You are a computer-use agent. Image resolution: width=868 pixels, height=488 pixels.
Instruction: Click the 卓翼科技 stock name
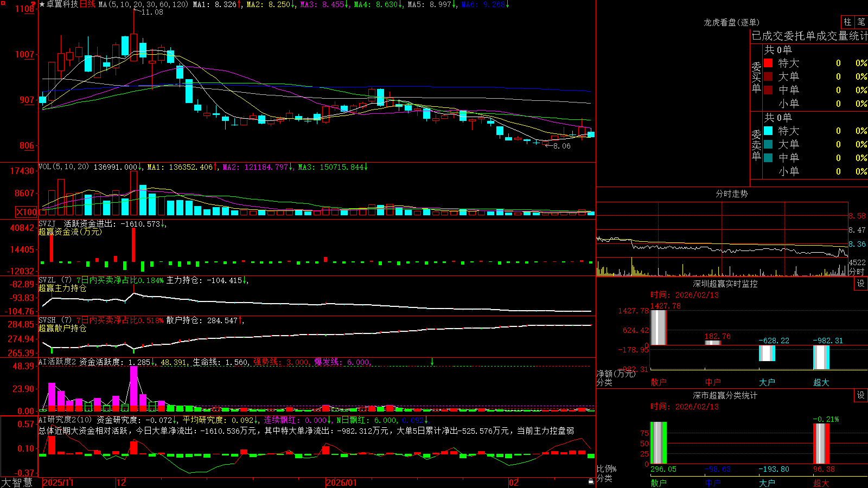click(x=62, y=4)
